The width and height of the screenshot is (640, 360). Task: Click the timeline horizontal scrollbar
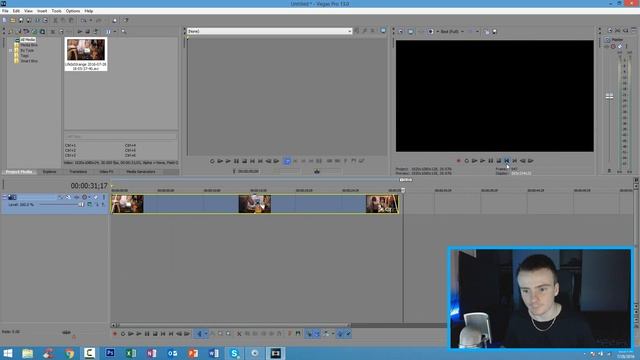(x=233, y=325)
